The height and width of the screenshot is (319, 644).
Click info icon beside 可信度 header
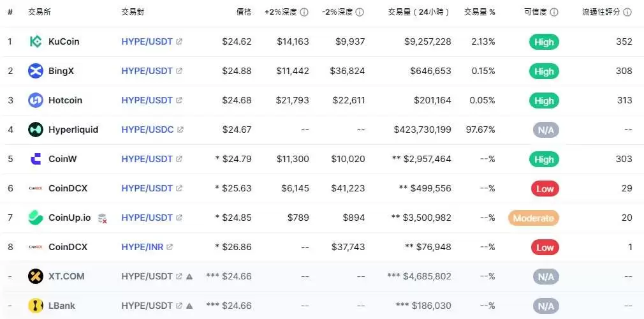tap(554, 12)
